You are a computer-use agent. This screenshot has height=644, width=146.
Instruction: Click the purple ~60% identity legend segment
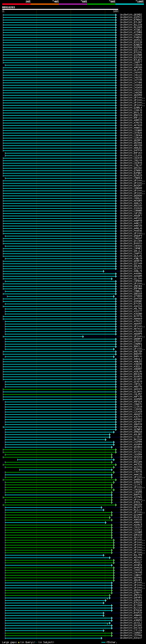click(x=73, y=4)
